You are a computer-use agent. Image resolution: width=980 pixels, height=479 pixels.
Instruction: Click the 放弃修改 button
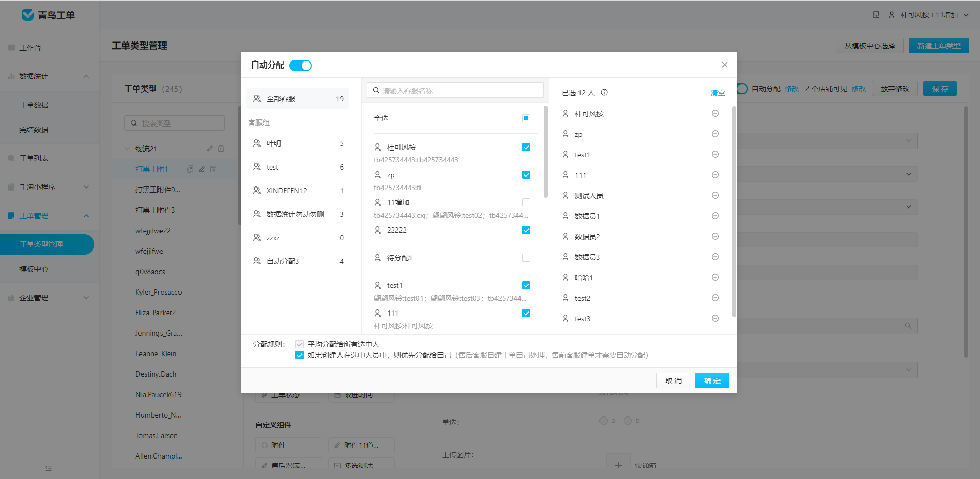pos(894,89)
